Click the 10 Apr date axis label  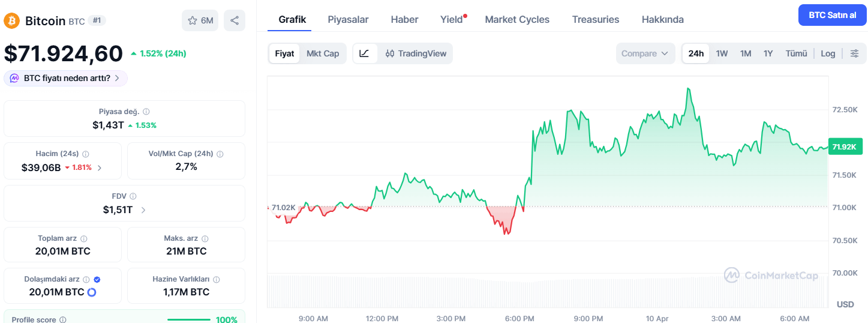coord(658,318)
